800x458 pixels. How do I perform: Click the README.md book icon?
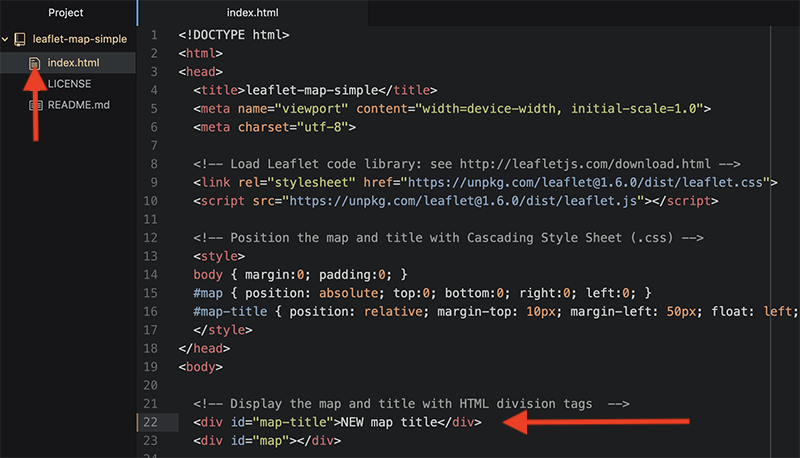click(35, 105)
